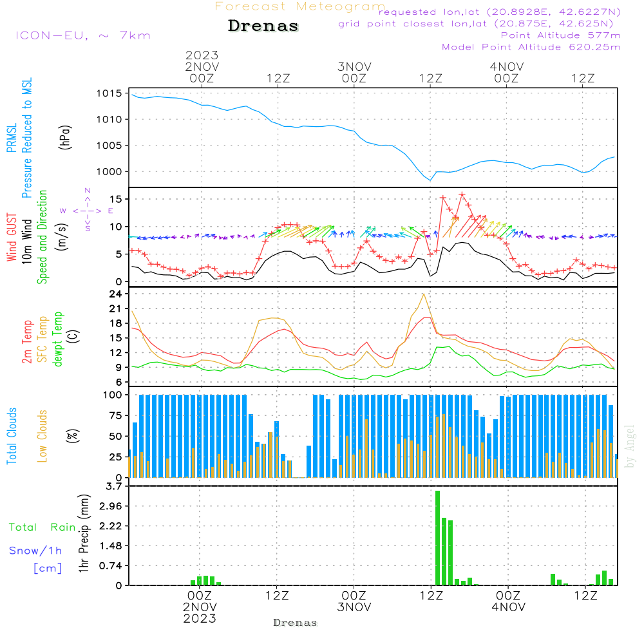
Task: Click the 'Low Clouds' axis label
Action: [42, 436]
